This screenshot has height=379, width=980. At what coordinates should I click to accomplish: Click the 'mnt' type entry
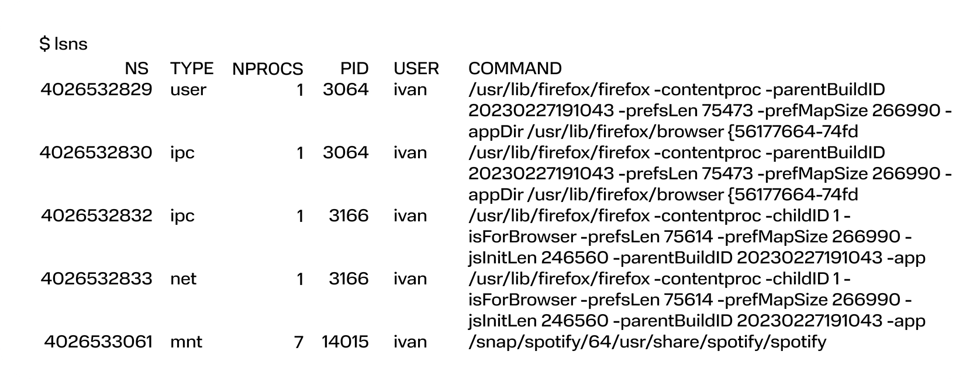[186, 342]
